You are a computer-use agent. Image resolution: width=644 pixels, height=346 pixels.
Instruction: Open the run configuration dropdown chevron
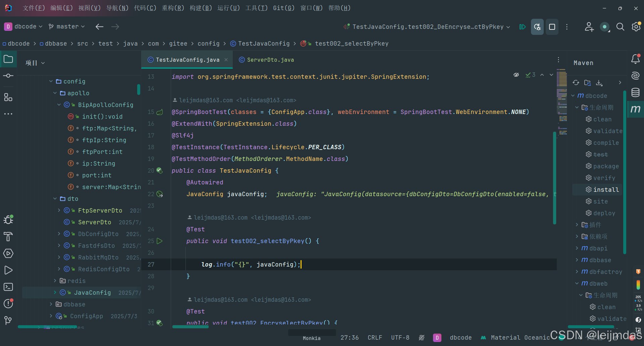pos(508,27)
